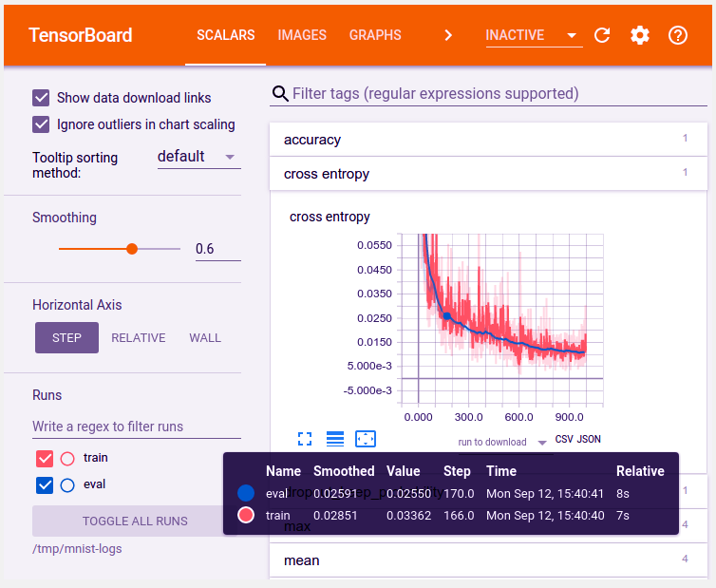Uncheck Show data download links

41,97
